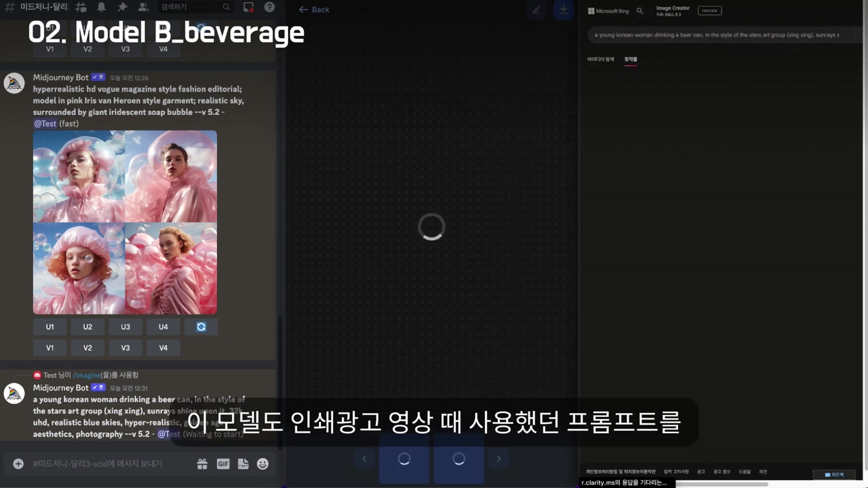The height and width of the screenshot is (488, 868).
Task: Create variations with V4 below U4
Action: click(163, 348)
